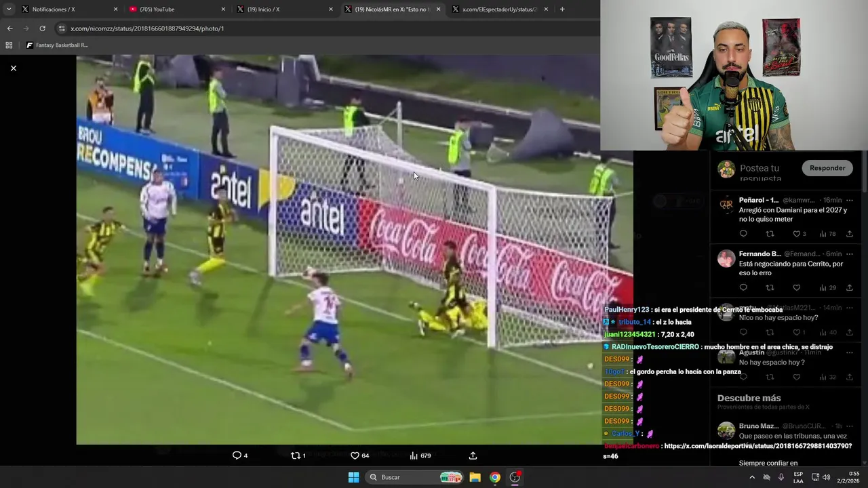The width and height of the screenshot is (868, 488).
Task: Click the microphone tray icon
Action: pyautogui.click(x=781, y=477)
